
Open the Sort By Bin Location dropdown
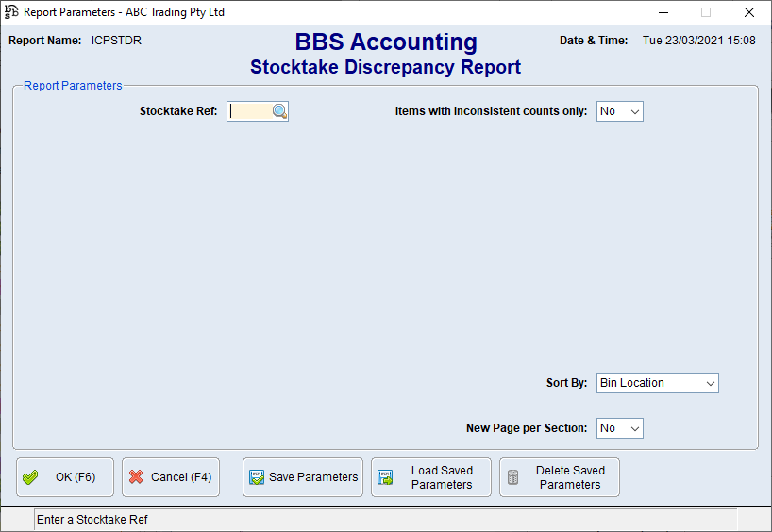coord(657,383)
